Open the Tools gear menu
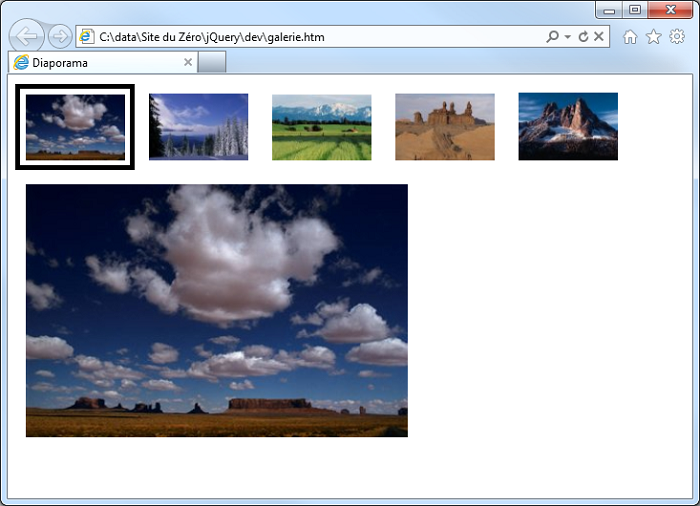 pos(677,37)
